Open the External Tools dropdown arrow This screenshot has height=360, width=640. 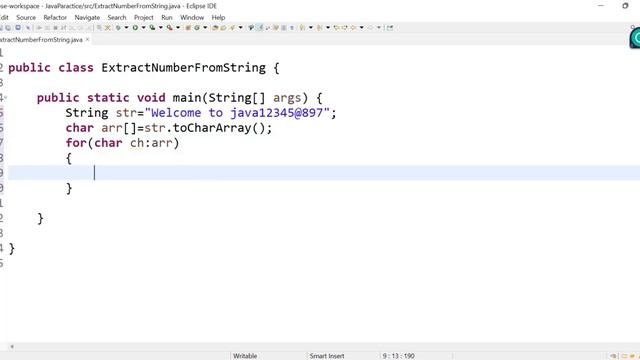[x=178, y=28]
